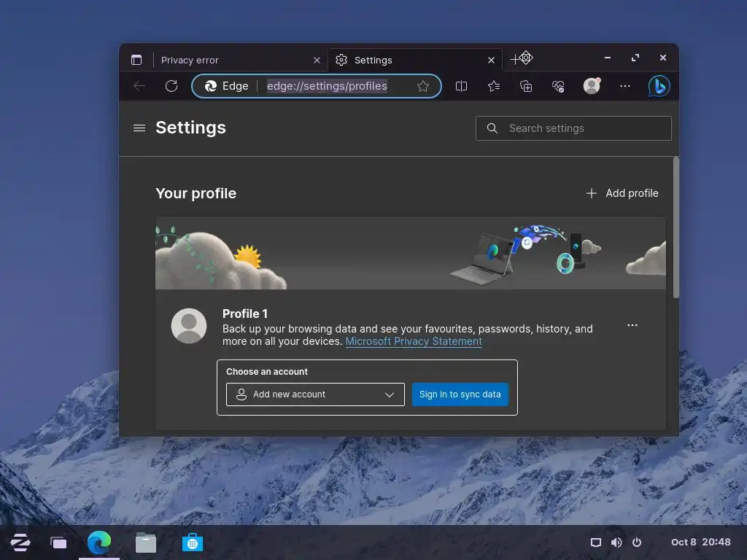Open split screen view icon
747x560 pixels.
coord(461,86)
